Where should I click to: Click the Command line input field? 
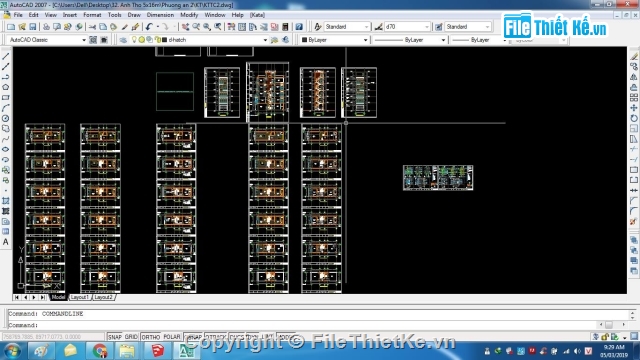tap(318, 325)
